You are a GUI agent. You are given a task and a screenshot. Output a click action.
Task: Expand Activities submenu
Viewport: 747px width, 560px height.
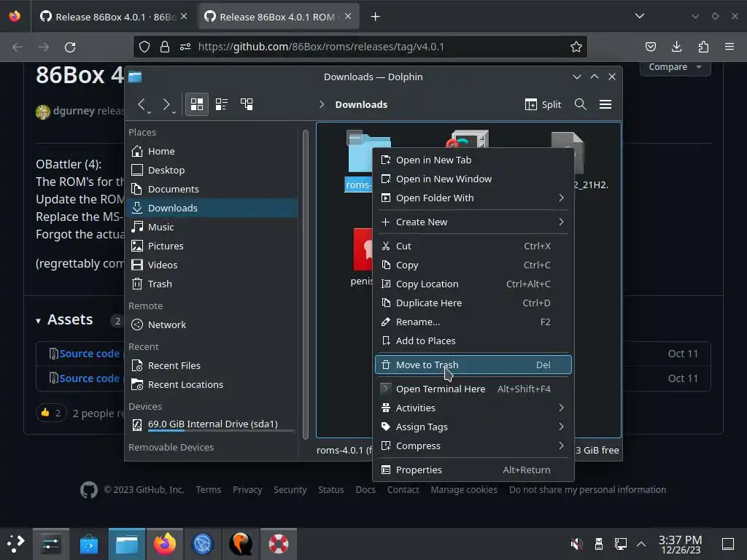[x=473, y=408]
